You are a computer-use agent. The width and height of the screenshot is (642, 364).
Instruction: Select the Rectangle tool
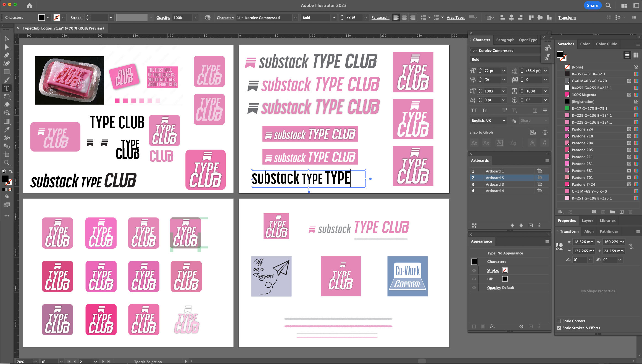pos(7,72)
